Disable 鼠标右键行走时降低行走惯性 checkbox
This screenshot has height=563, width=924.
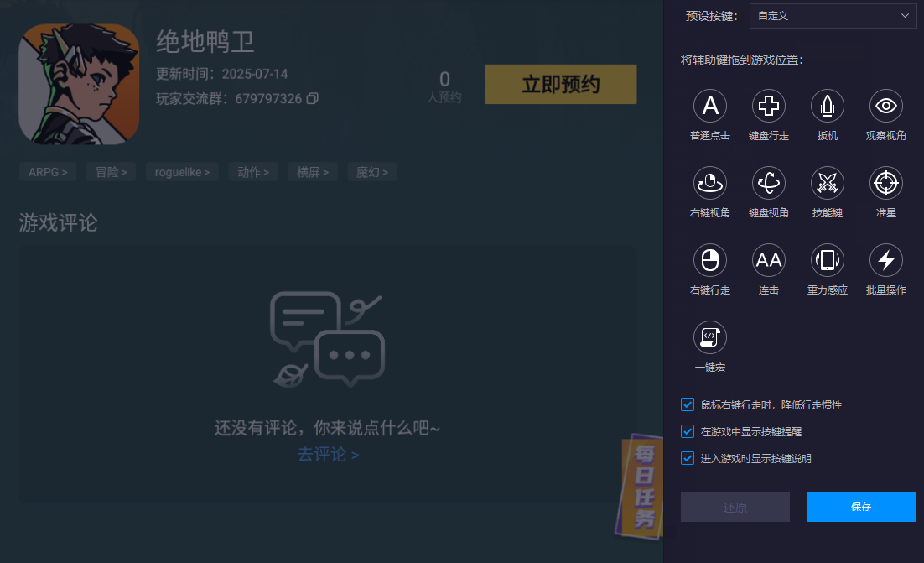[687, 404]
